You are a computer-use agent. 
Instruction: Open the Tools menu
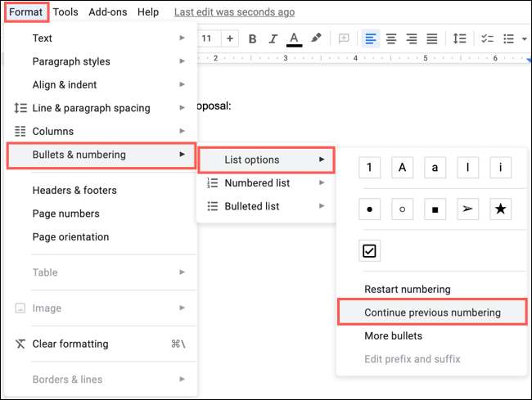point(65,12)
